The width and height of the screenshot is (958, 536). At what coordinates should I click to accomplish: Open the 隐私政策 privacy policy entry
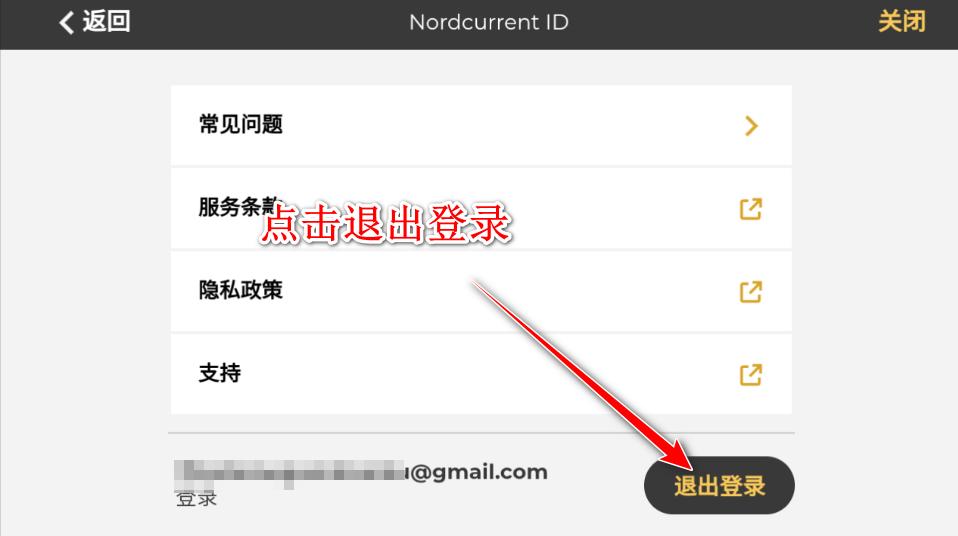tap(481, 292)
